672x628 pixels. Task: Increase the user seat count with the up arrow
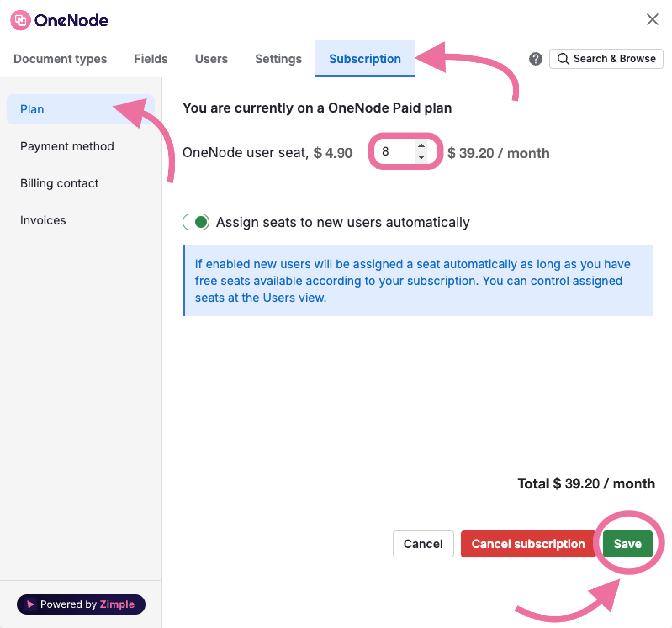pyautogui.click(x=421, y=145)
